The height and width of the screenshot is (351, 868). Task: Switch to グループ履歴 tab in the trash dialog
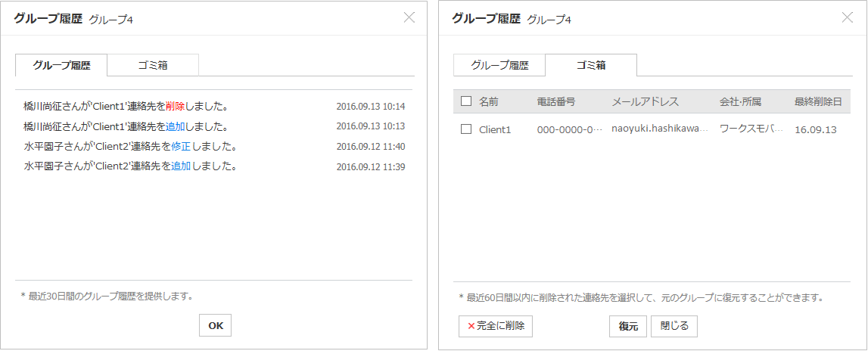click(x=499, y=65)
